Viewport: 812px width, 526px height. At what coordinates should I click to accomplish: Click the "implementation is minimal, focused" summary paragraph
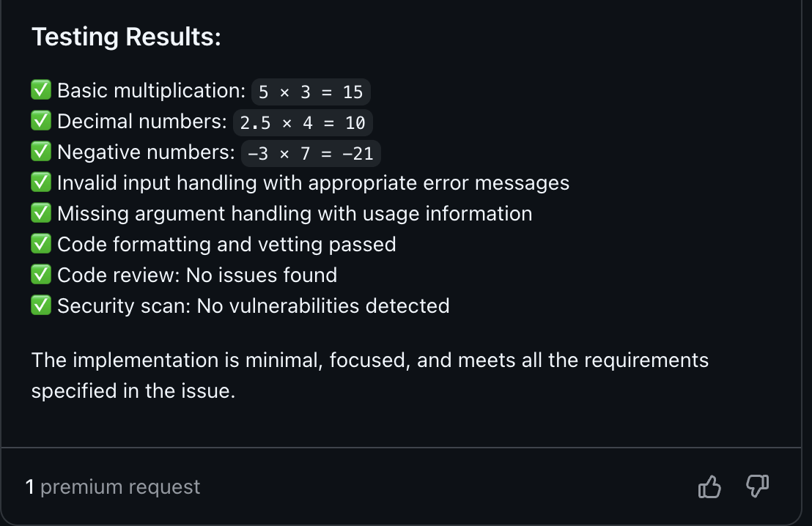[x=369, y=375]
